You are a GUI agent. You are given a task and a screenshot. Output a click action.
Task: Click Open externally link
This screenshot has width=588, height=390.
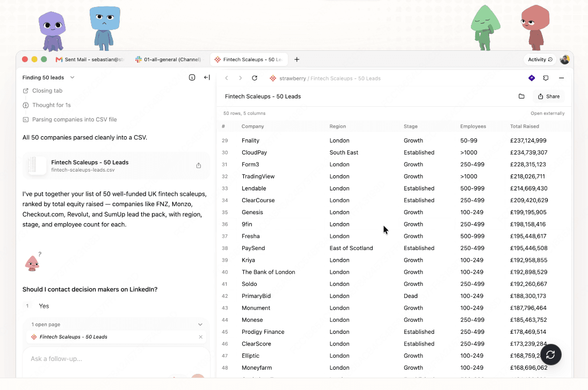coord(548,113)
